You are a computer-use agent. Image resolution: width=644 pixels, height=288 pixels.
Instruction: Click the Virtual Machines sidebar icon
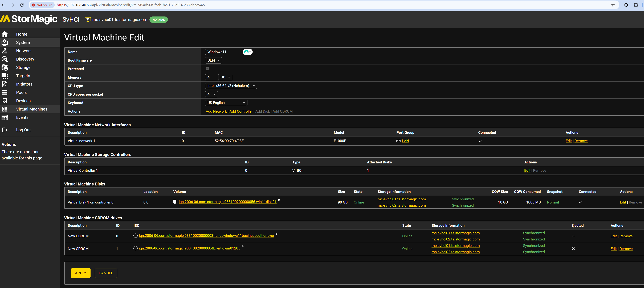(5, 109)
